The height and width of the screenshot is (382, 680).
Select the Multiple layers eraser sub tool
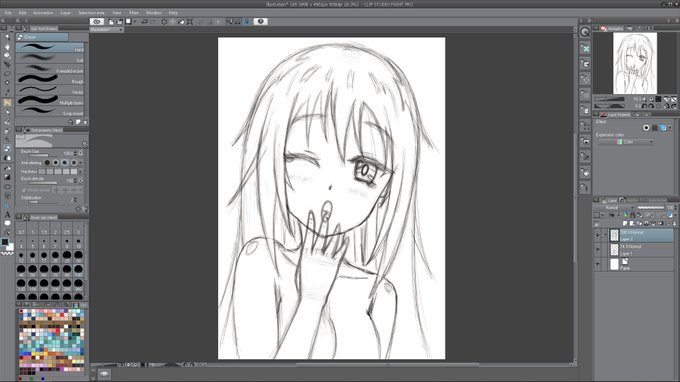point(50,101)
